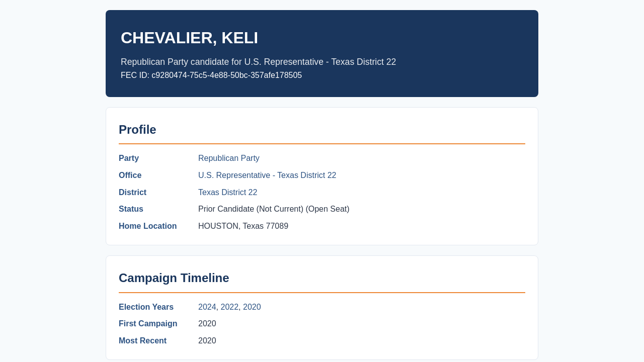Open the Republican Party link in Profile

(x=229, y=158)
